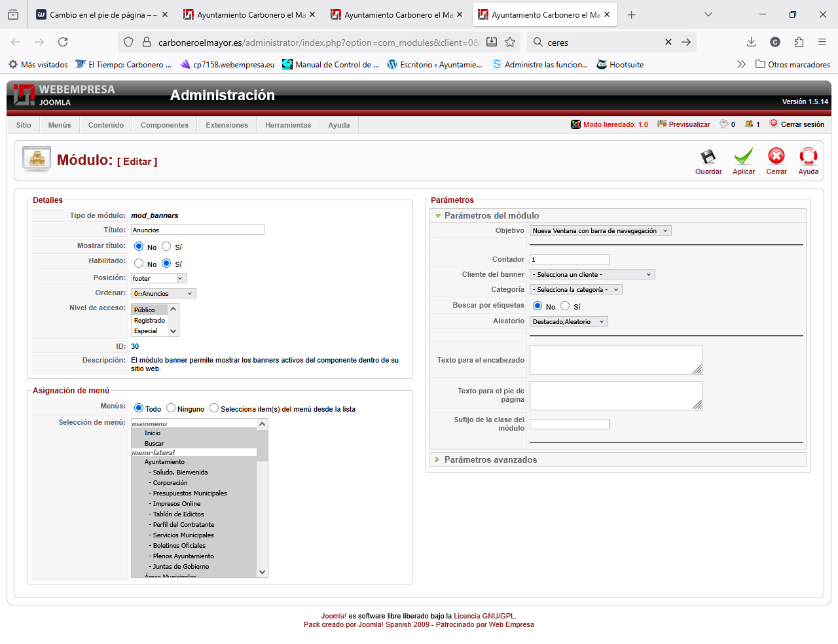This screenshot has width=838, height=644.
Task: Choose Ninguno for Menús assignment
Action: (x=171, y=408)
